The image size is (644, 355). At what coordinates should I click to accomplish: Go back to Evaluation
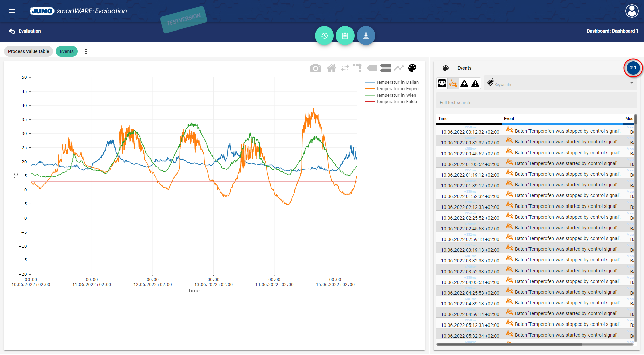(25, 31)
